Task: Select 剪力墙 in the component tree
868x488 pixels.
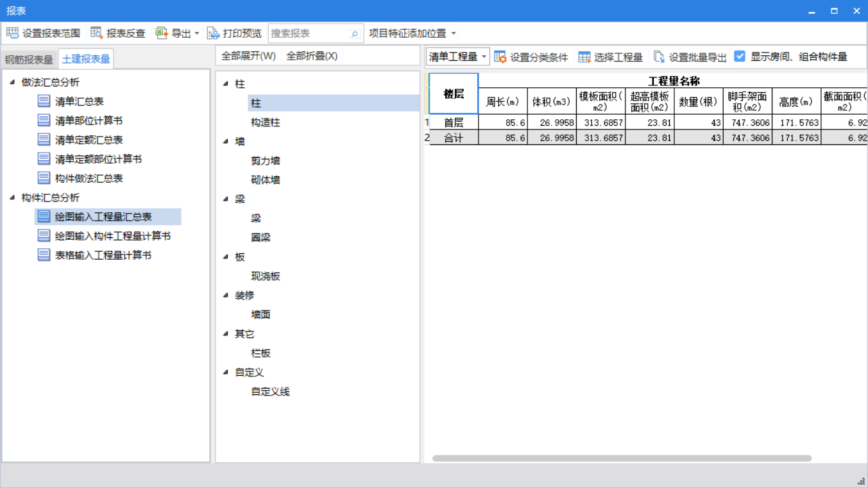Action: [266, 160]
